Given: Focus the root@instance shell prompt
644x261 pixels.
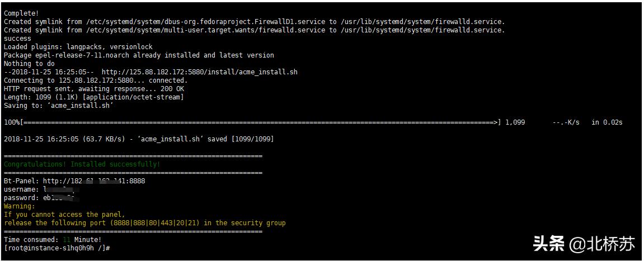Looking at the screenshot, I should pos(57,248).
